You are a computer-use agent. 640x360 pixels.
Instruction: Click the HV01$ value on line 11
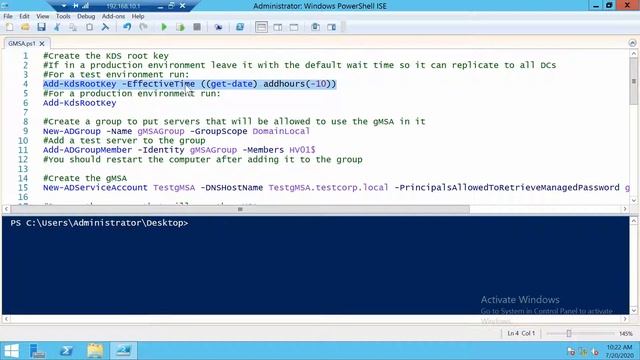[302, 150]
